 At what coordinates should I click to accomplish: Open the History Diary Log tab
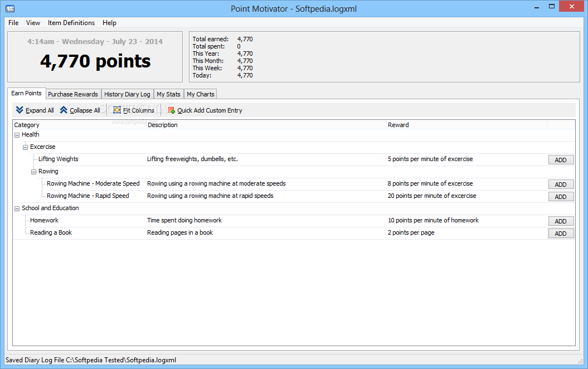click(x=127, y=94)
